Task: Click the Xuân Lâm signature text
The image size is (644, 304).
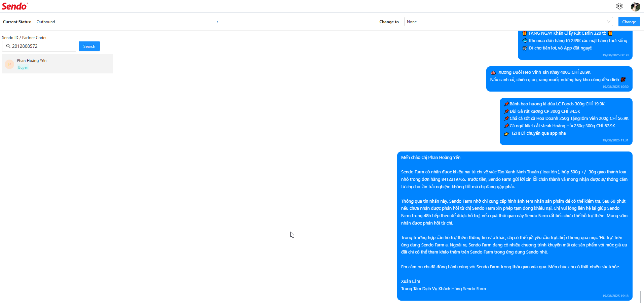Action: (x=410, y=281)
